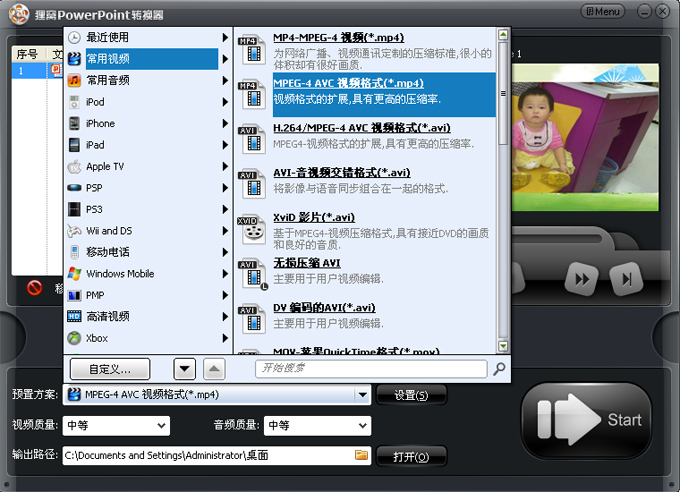Click the 自定义... button

(x=110, y=369)
